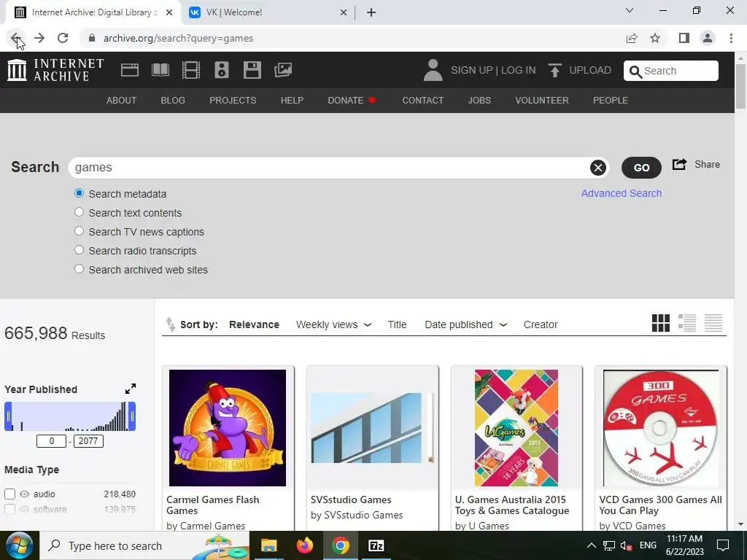Viewport: 747px width, 560px height.
Task: Open the PROJECTS menu item
Action: 233,101
